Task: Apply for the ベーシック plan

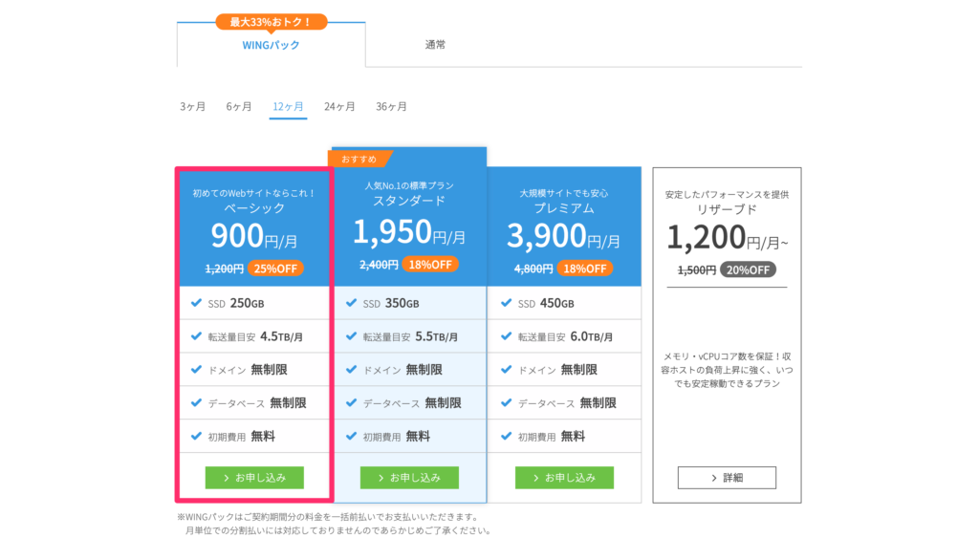Action: click(254, 478)
